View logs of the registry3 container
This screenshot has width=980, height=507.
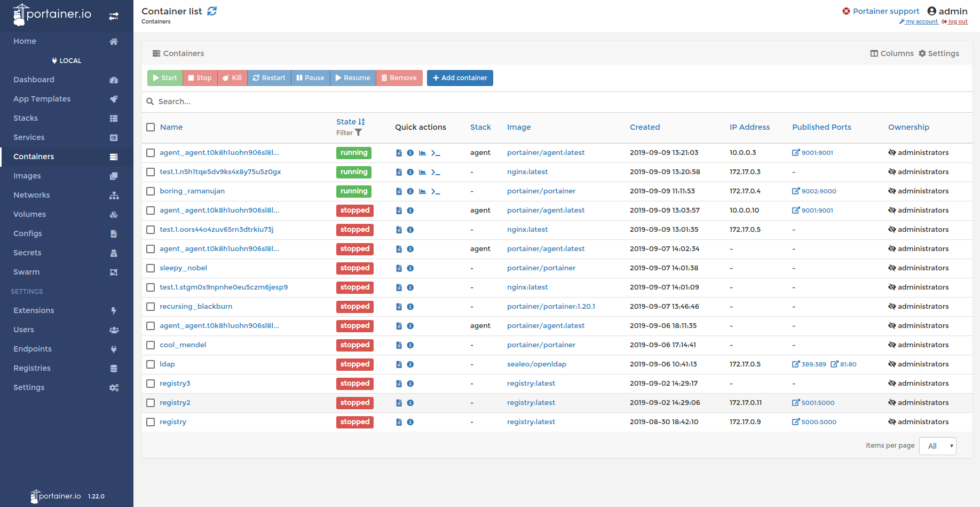[399, 384]
